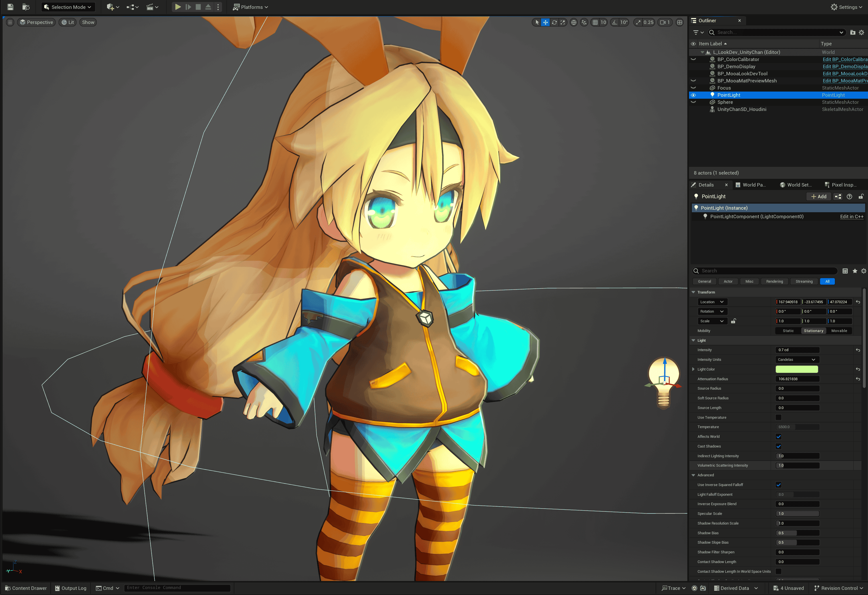
Task: Click the Attenuation Radius value field
Action: click(797, 379)
